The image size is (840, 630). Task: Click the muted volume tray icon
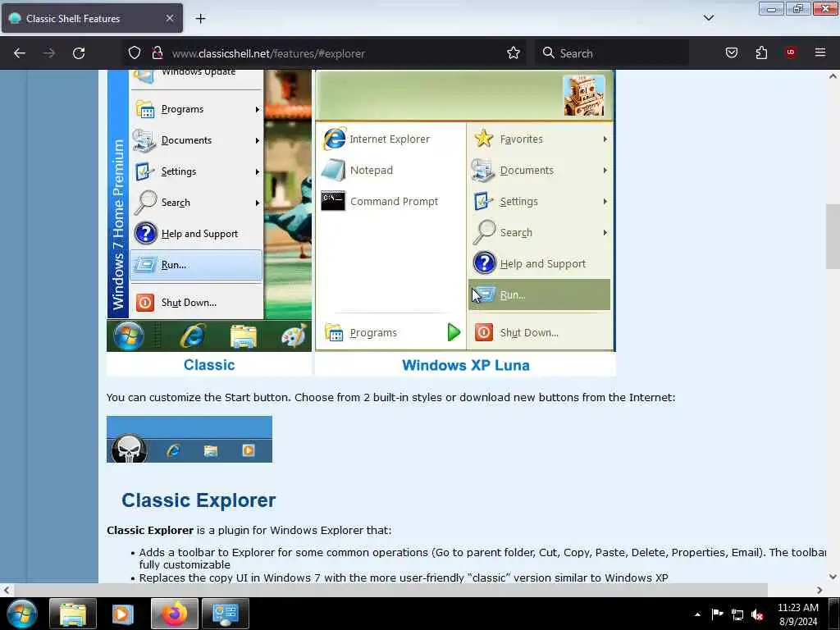pyautogui.click(x=757, y=615)
